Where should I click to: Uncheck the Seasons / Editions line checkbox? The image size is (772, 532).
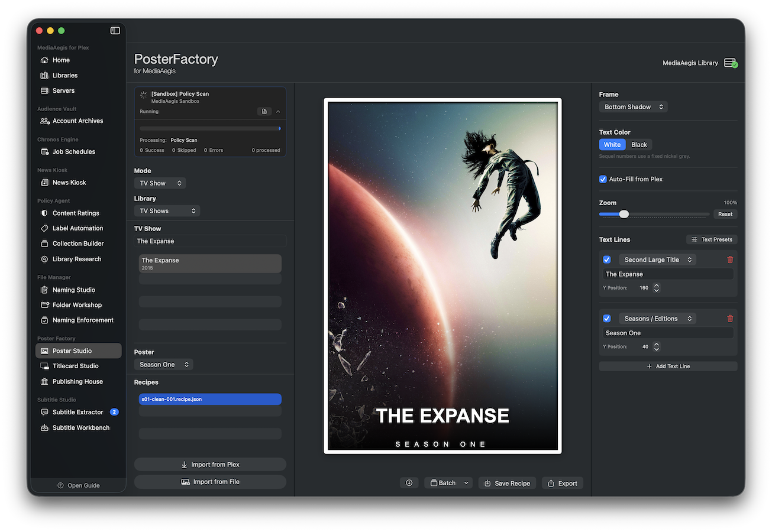[606, 319]
